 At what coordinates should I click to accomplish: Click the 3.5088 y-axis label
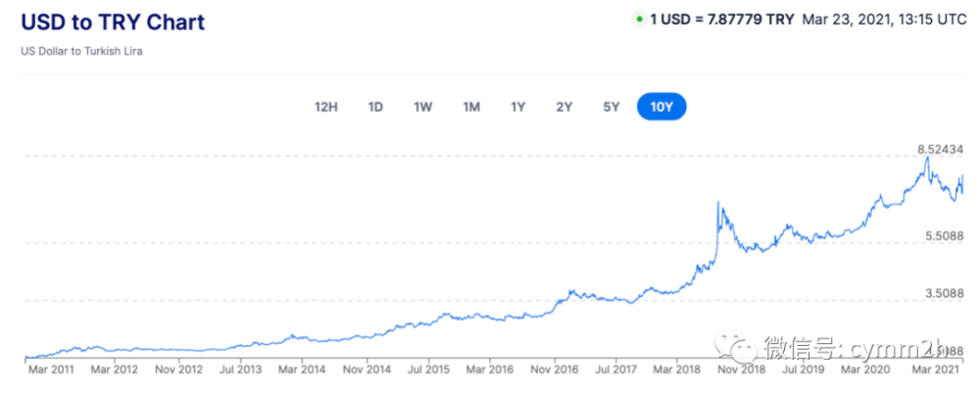(x=943, y=293)
